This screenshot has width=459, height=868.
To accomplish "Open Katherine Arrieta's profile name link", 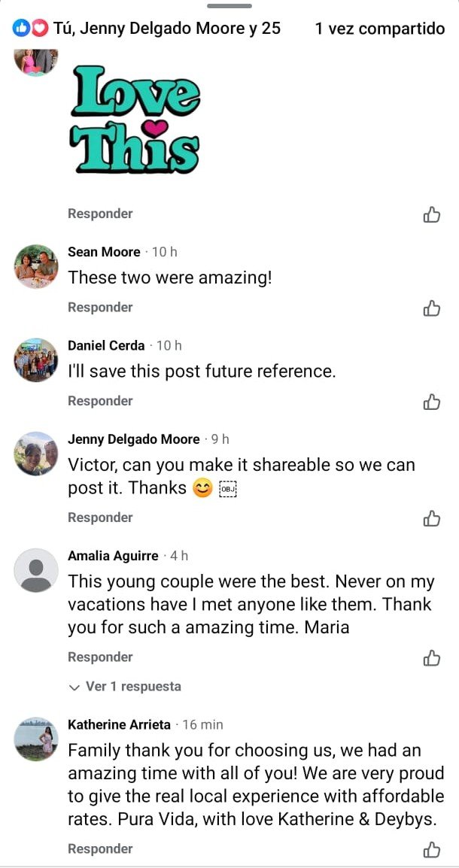I will [119, 725].
